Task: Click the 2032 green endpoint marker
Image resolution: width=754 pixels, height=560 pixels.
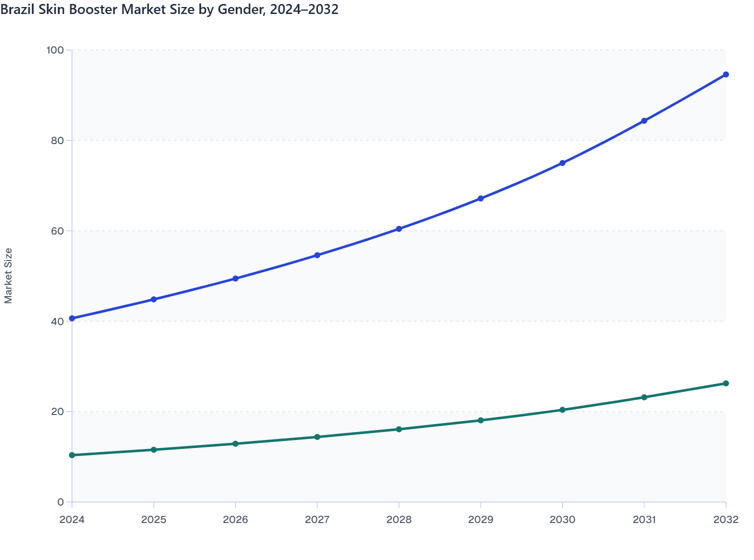Action: pos(725,383)
